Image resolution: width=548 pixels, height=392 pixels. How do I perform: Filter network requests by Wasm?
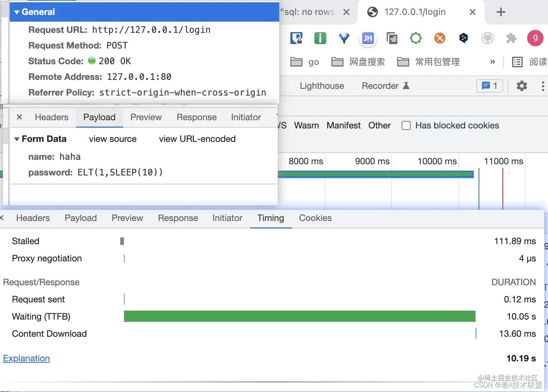click(x=306, y=125)
